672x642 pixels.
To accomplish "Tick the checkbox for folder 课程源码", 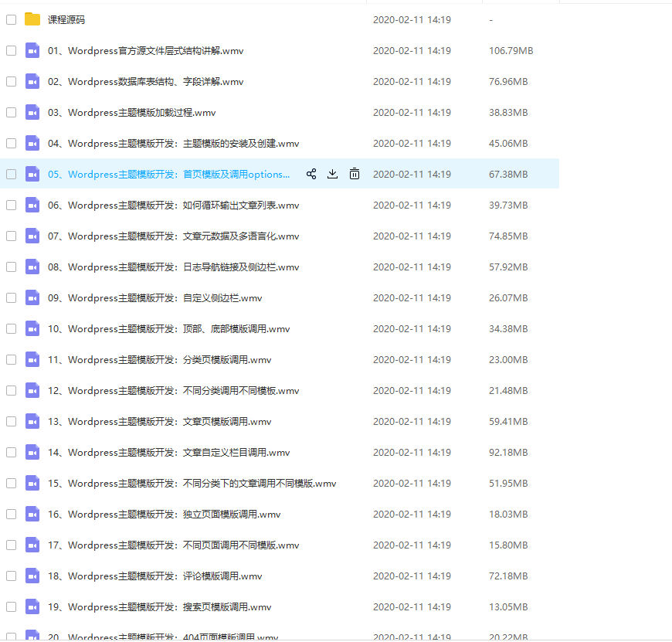I will click(11, 20).
